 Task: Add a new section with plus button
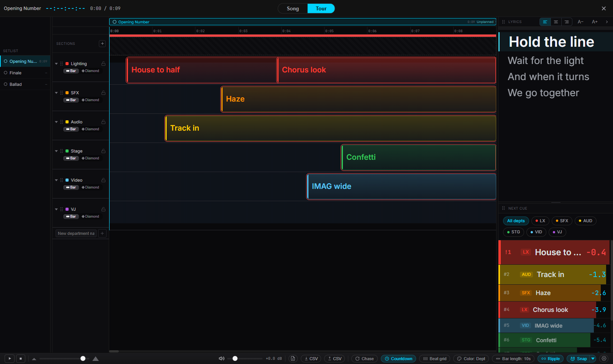click(102, 44)
